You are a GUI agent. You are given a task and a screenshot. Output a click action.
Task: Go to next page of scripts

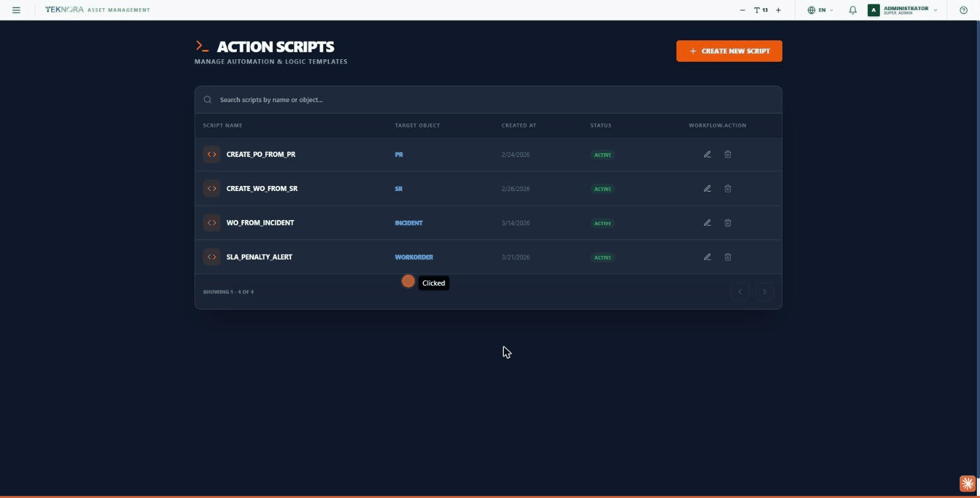[765, 291]
